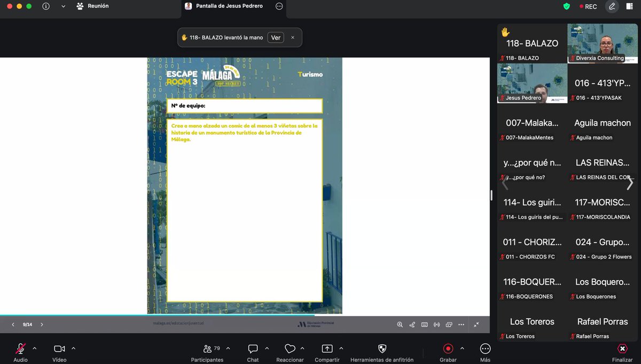The height and width of the screenshot is (364, 641).
Task: Select LAS REINAS DEL COR... tile
Action: point(603,163)
